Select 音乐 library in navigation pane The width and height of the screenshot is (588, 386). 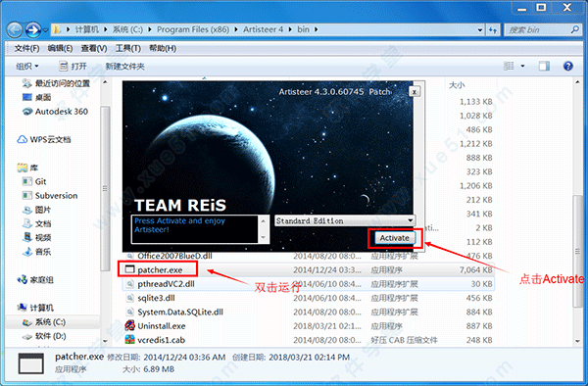pyautogui.click(x=37, y=252)
